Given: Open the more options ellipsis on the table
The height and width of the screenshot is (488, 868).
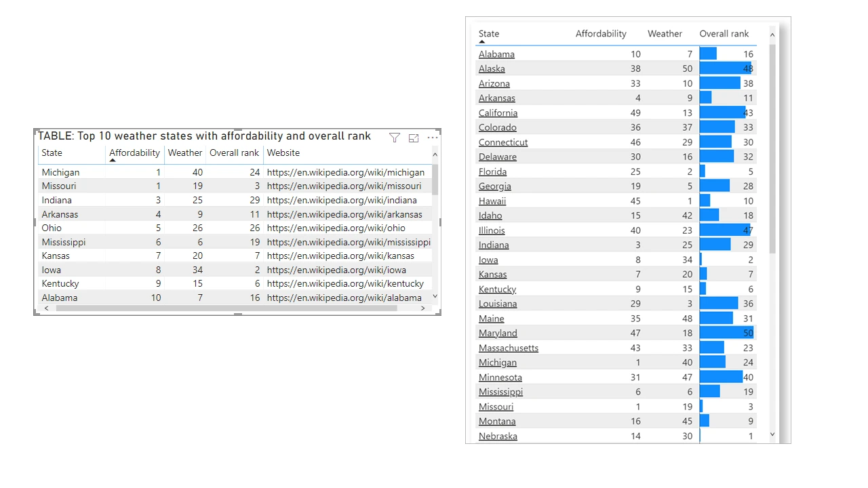Looking at the screenshot, I should (x=433, y=138).
